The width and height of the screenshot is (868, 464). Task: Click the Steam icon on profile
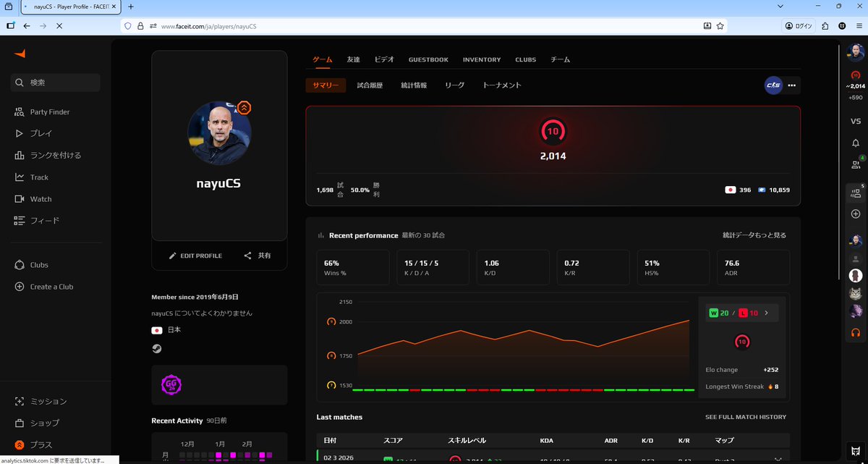(x=157, y=348)
